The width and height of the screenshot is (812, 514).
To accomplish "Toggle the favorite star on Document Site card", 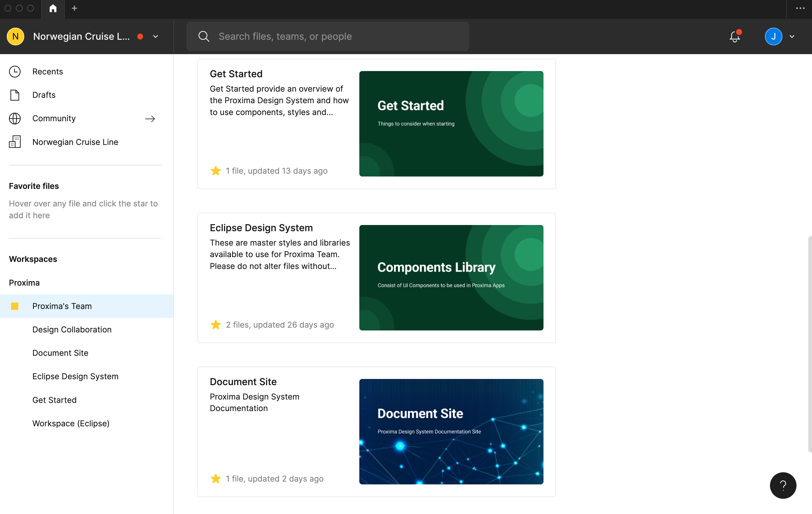I will pyautogui.click(x=215, y=478).
